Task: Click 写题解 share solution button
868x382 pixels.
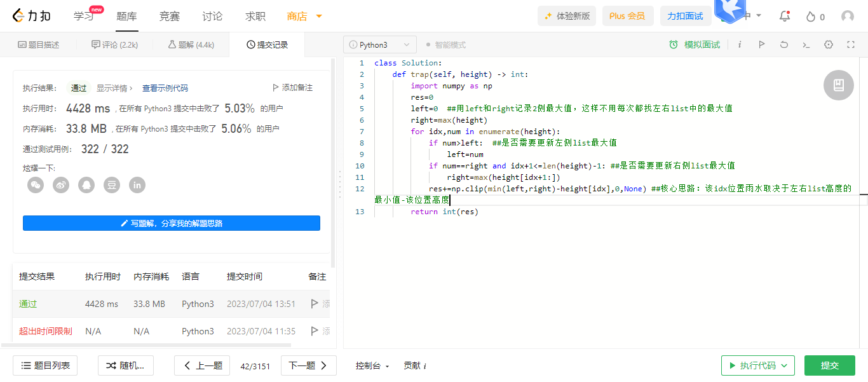Action: click(172, 223)
